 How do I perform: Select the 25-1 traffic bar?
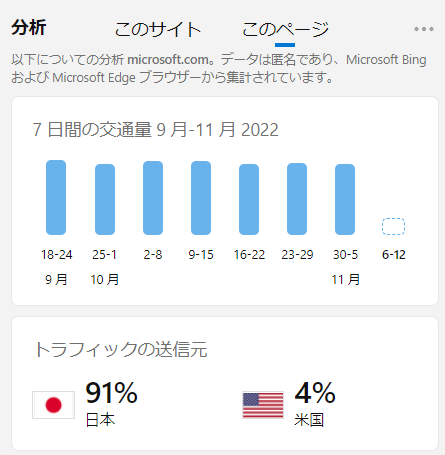tap(105, 199)
